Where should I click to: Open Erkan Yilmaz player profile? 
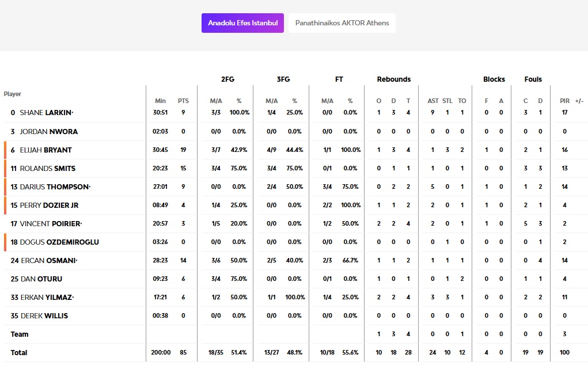tap(47, 298)
